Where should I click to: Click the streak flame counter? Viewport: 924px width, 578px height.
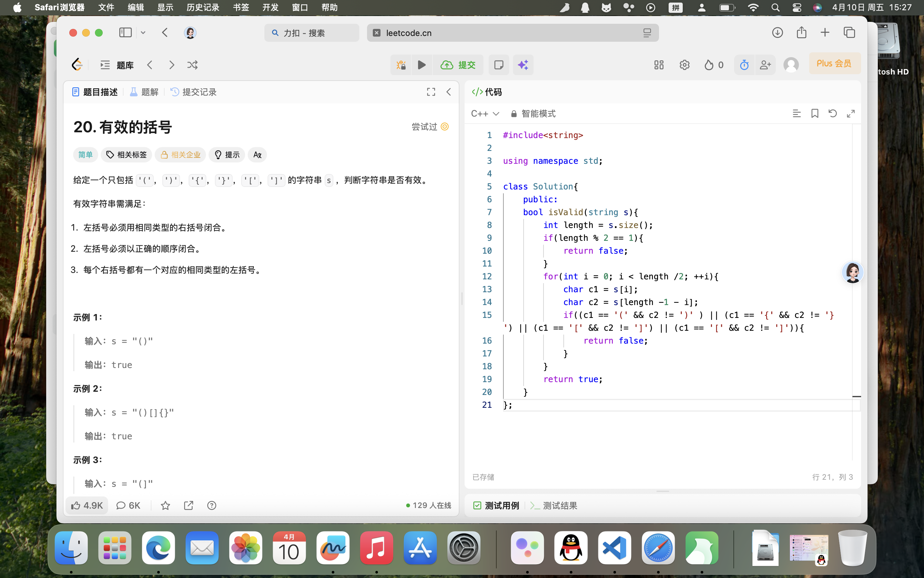click(714, 65)
